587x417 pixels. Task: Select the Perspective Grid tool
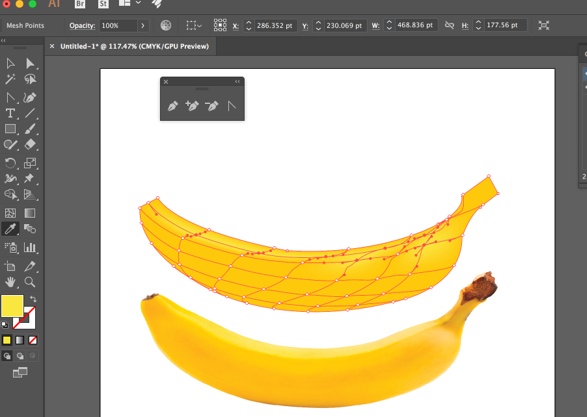click(30, 194)
